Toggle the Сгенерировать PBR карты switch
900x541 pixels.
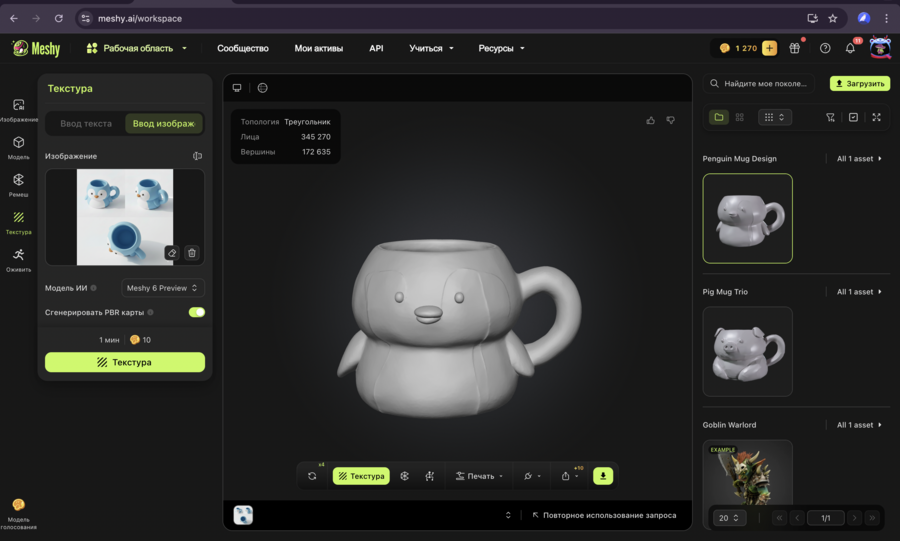coord(197,312)
